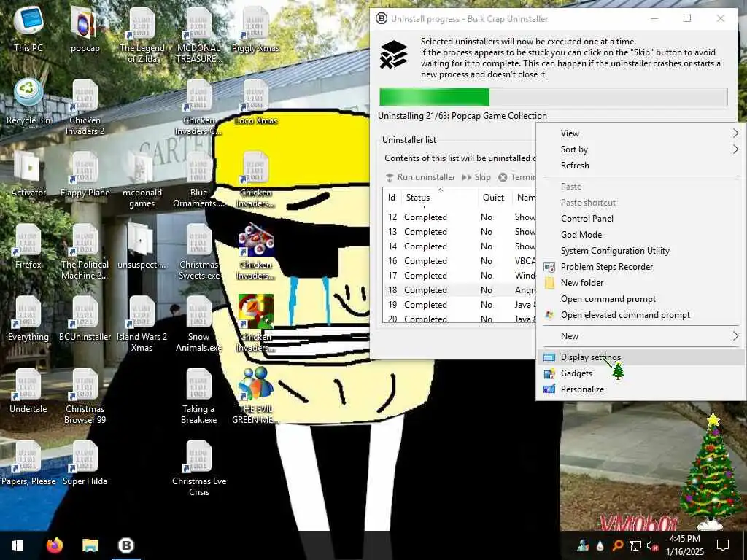Screen dimensions: 747x560
Task: Choose Refresh in the context menu
Action: [x=641, y=166]
